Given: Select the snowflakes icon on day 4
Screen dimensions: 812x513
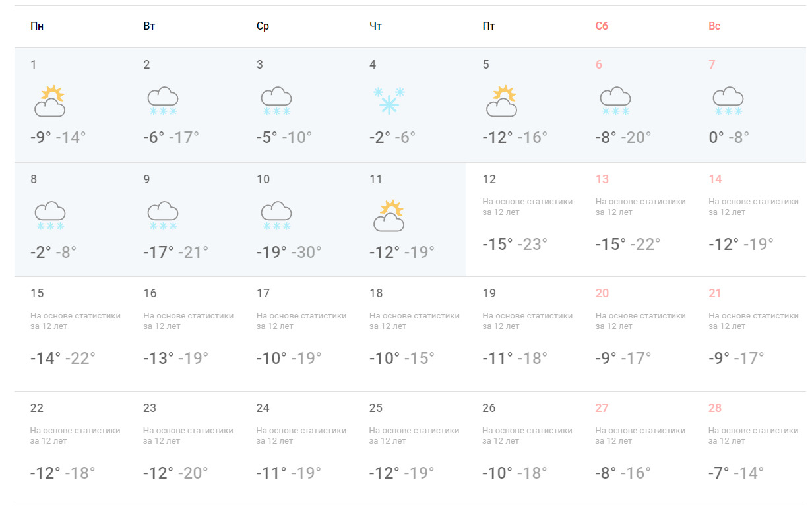Looking at the screenshot, I should (389, 101).
